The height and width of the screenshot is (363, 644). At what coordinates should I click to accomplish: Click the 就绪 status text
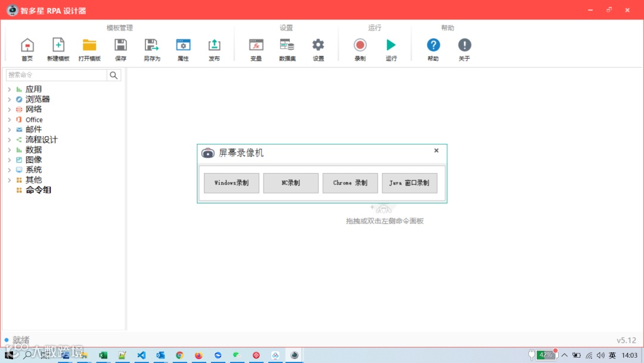(x=21, y=340)
